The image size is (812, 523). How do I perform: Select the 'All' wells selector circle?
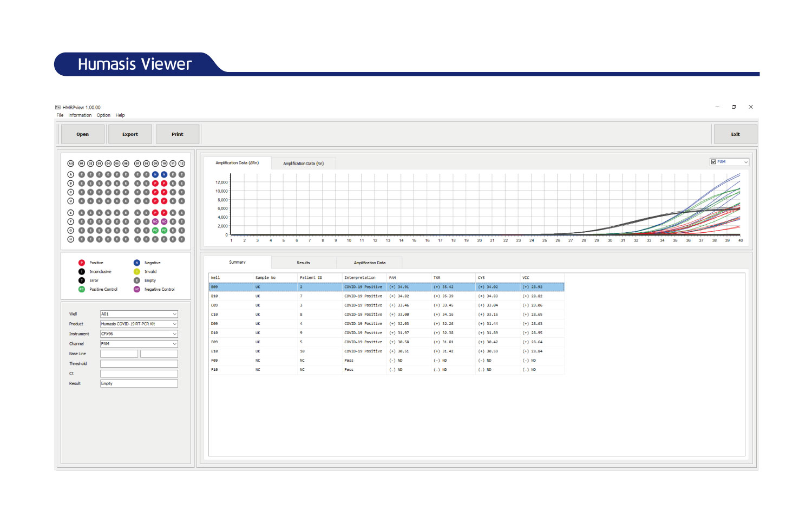pyautogui.click(x=70, y=164)
